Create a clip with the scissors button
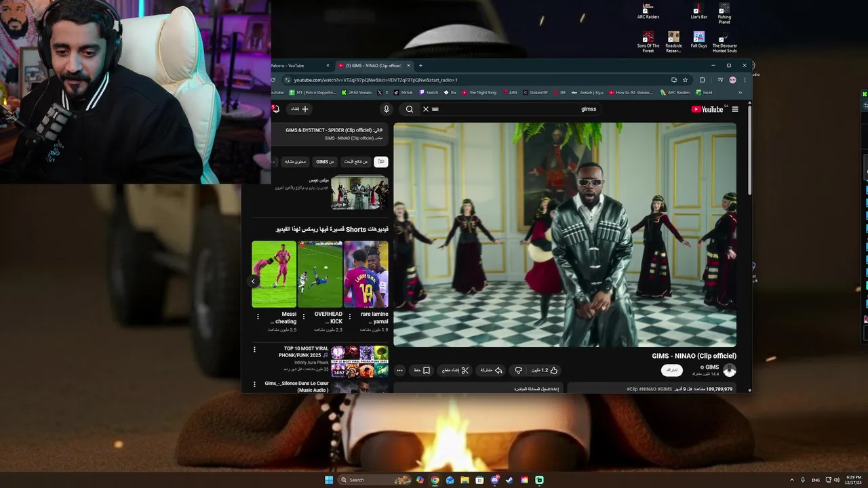Viewport: 868px width, 488px height. 456,371
